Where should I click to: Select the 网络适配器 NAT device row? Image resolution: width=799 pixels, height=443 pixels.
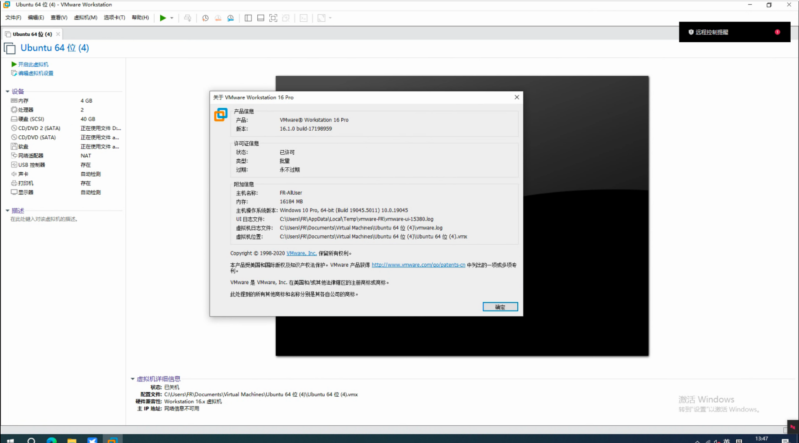coord(65,156)
